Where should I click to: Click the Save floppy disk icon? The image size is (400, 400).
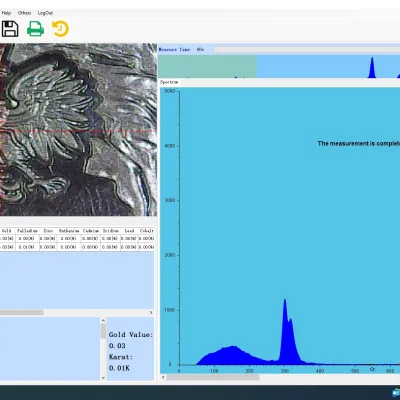[x=10, y=29]
